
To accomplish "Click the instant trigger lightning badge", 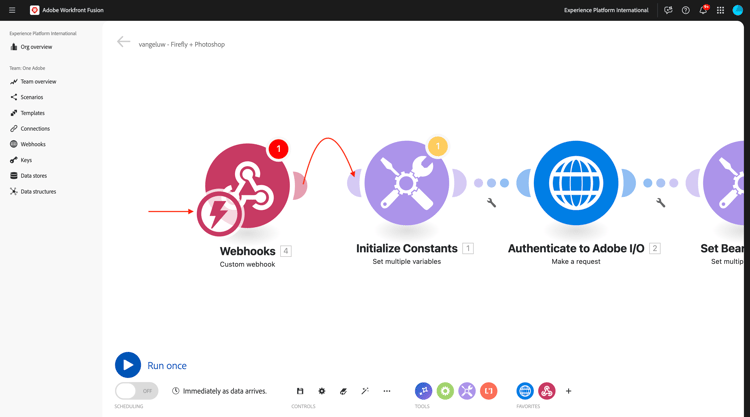I will pyautogui.click(x=219, y=214).
